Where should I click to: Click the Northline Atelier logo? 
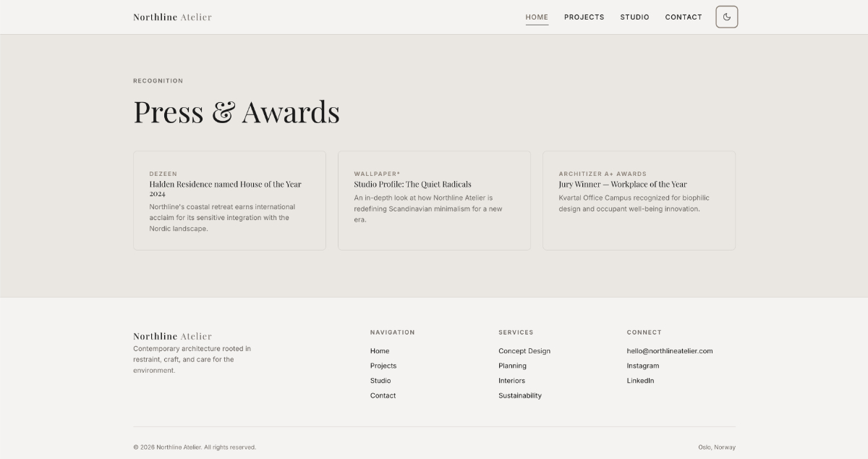point(172,17)
